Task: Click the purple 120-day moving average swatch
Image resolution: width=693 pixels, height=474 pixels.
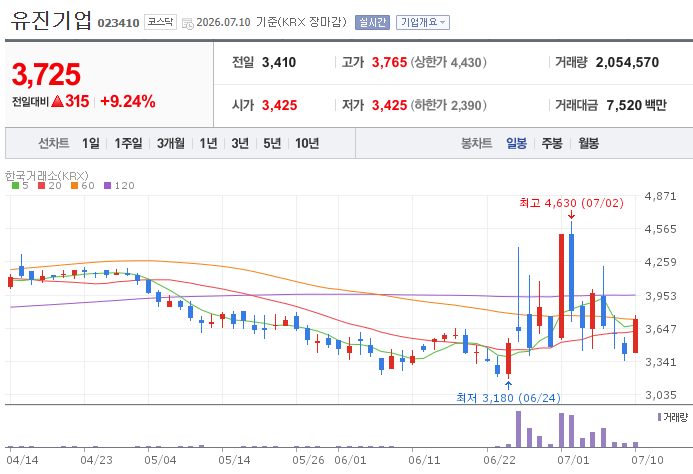Action: point(107,186)
